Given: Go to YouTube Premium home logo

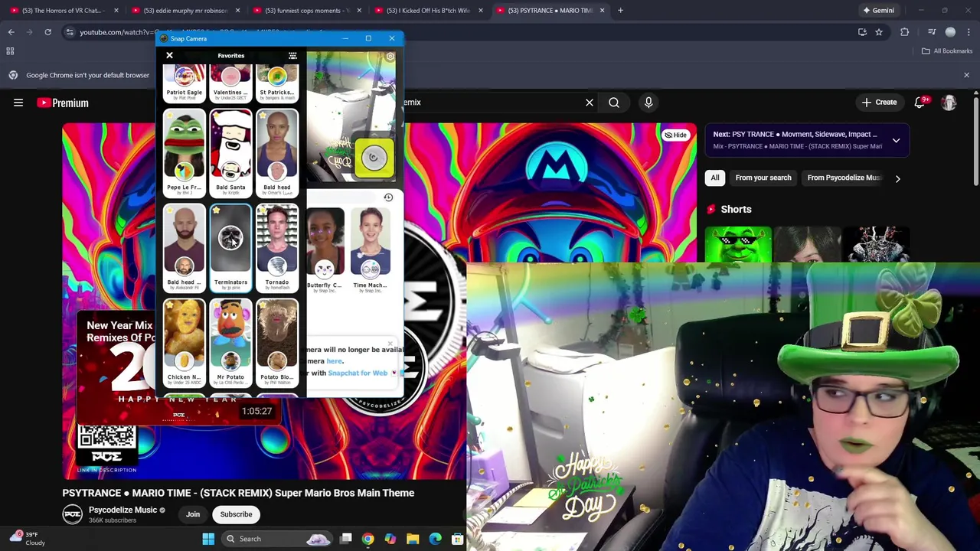Looking at the screenshot, I should click(x=63, y=103).
